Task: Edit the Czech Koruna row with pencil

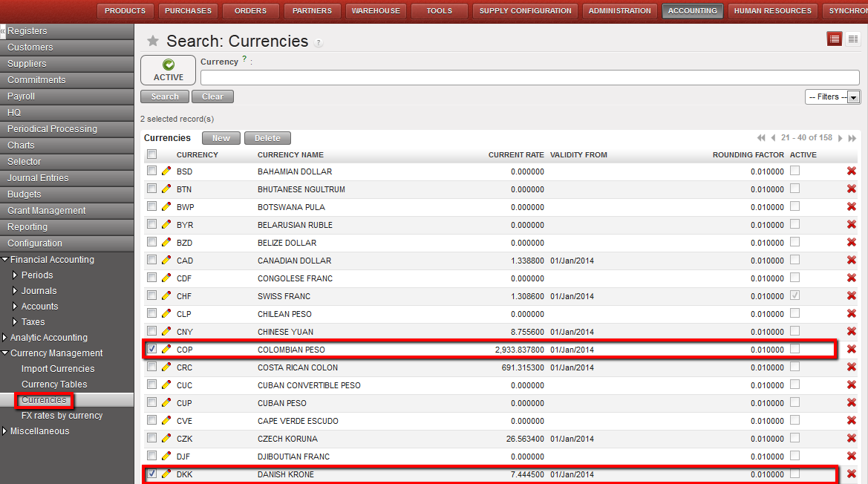Action: pyautogui.click(x=166, y=439)
